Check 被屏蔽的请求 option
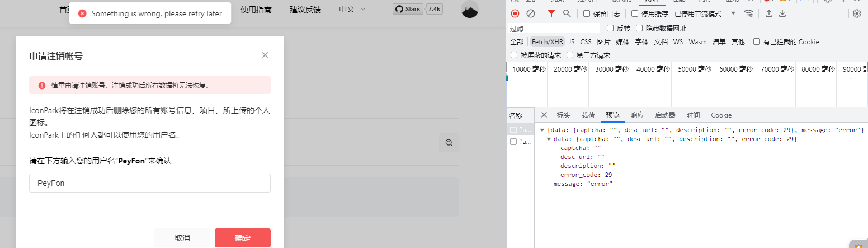This screenshot has width=868, height=248. click(514, 55)
